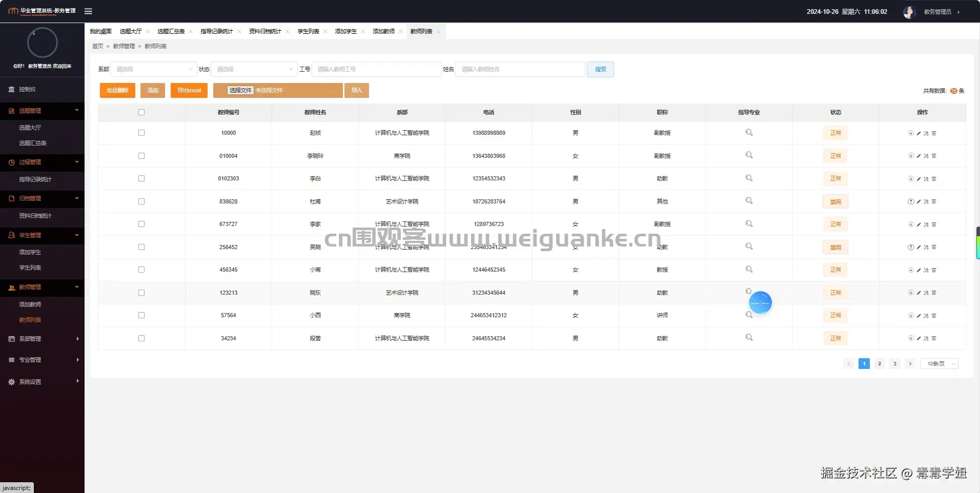Disable teacher 123213 with the down-arrow icon

911,293
